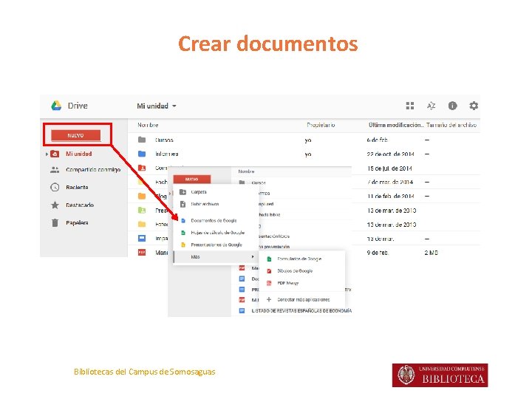The height and width of the screenshot is (399, 532).
Task: Click the Reciente clock icon
Action: pos(55,187)
